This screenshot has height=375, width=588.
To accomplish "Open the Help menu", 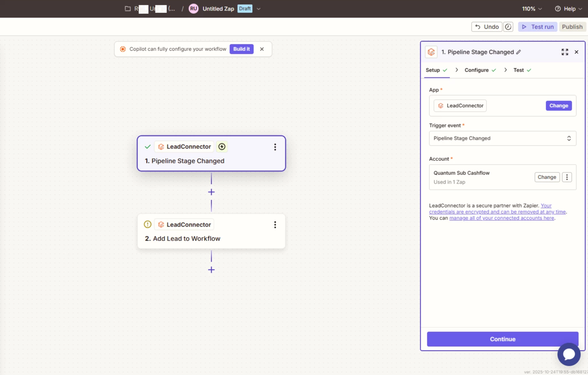I will [569, 9].
